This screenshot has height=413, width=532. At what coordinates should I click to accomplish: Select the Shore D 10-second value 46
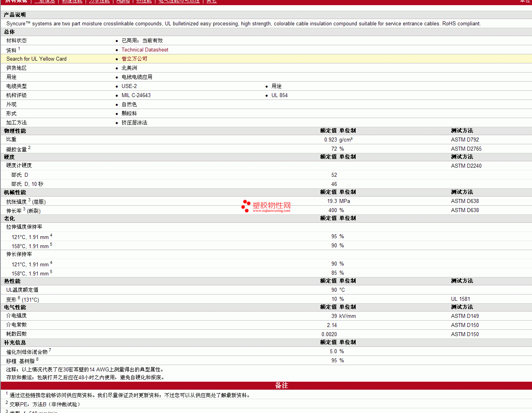(x=334, y=184)
